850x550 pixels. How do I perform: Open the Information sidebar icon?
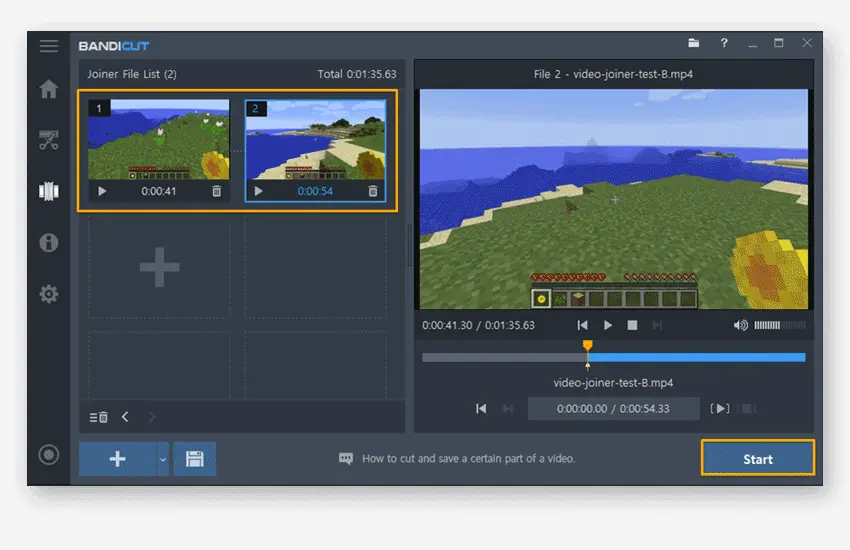coord(49,242)
